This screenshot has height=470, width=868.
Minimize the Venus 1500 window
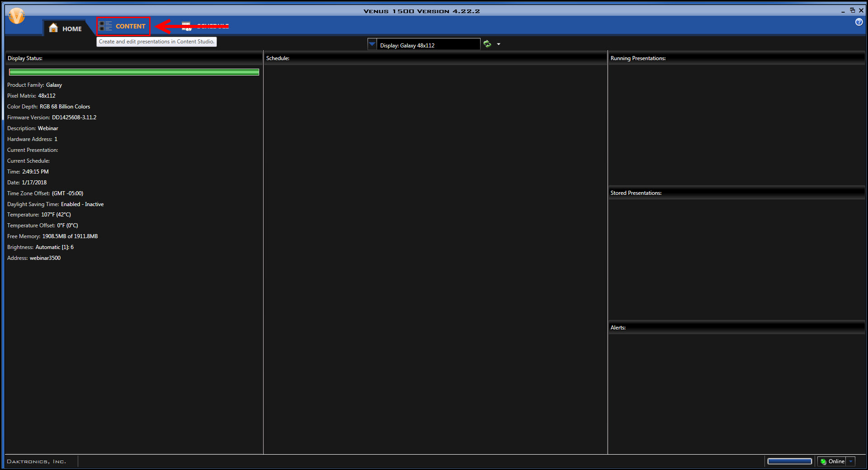click(843, 11)
